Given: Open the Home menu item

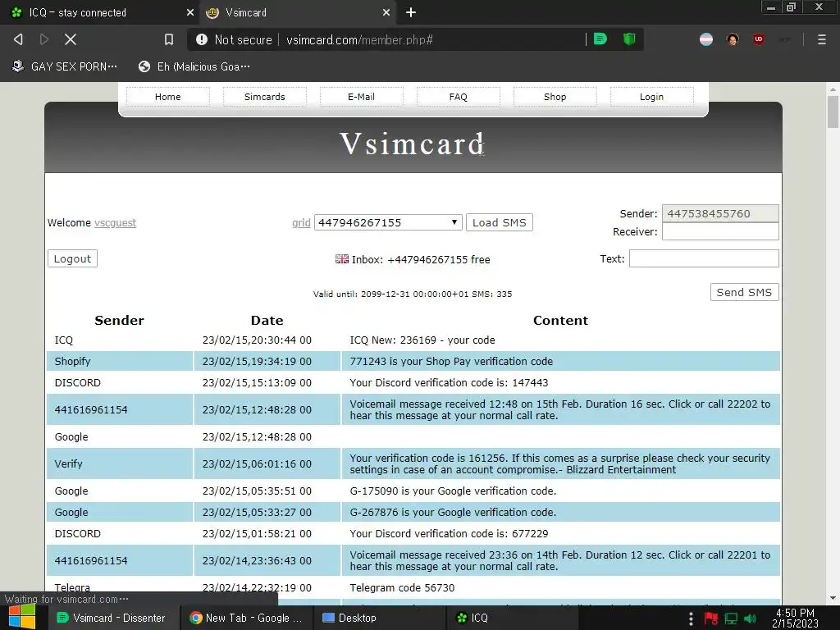Looking at the screenshot, I should [167, 97].
